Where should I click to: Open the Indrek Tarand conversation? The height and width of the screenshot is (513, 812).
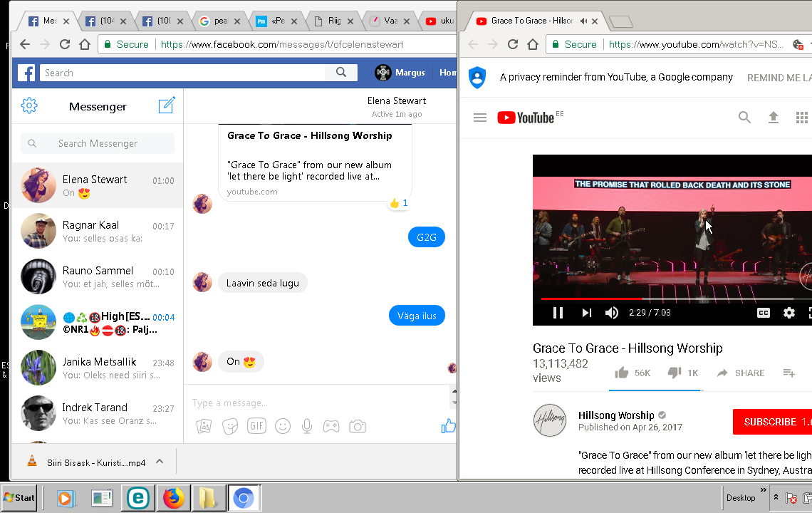point(98,413)
